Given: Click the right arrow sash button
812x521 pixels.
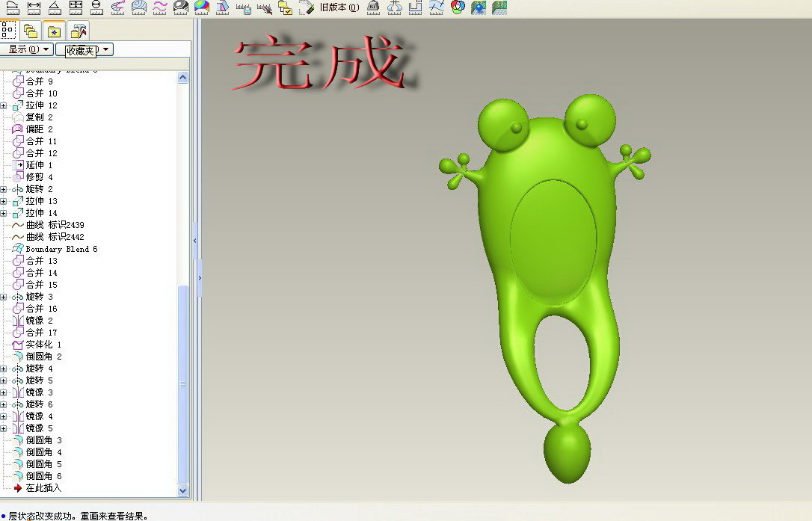Looking at the screenshot, I should [x=200, y=278].
